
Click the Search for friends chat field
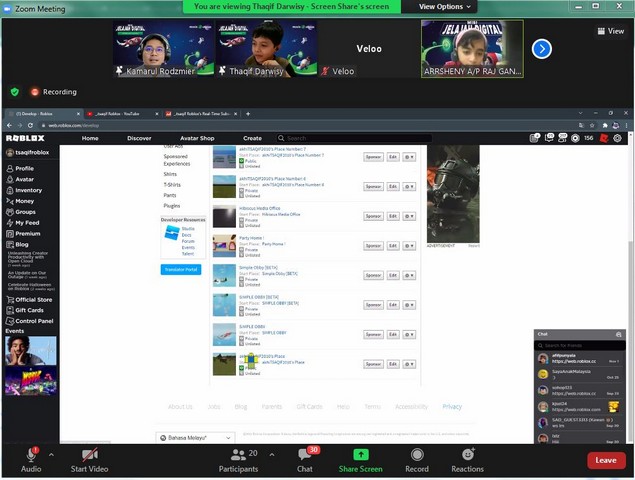pos(580,345)
